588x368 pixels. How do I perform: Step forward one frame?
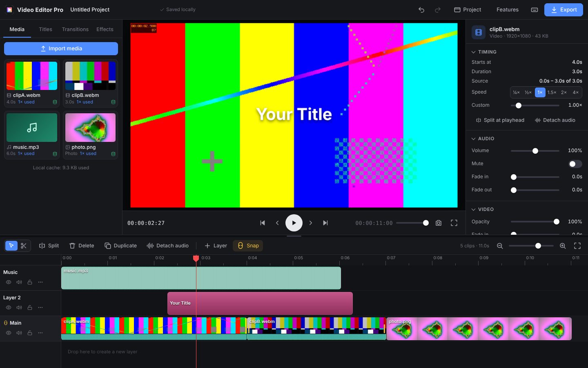click(311, 223)
